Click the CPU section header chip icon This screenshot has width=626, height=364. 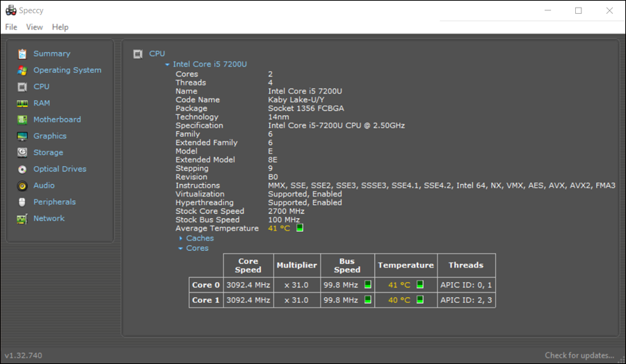[x=138, y=53]
